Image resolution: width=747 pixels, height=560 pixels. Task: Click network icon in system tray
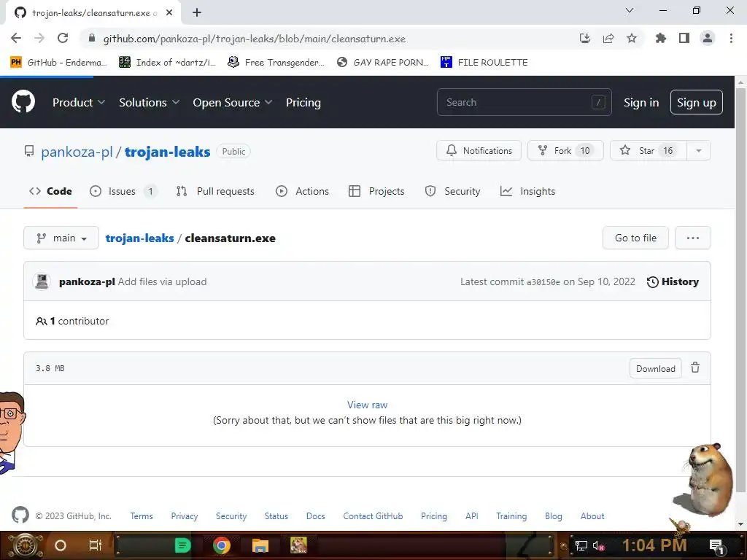[581, 545]
